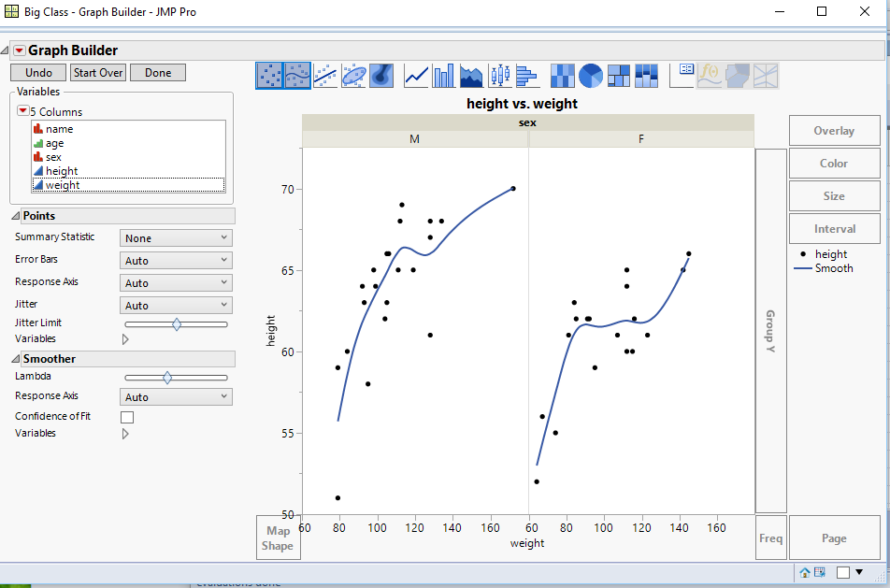The width and height of the screenshot is (890, 588).
Task: Select the Box Plot icon
Action: pyautogui.click(x=499, y=76)
